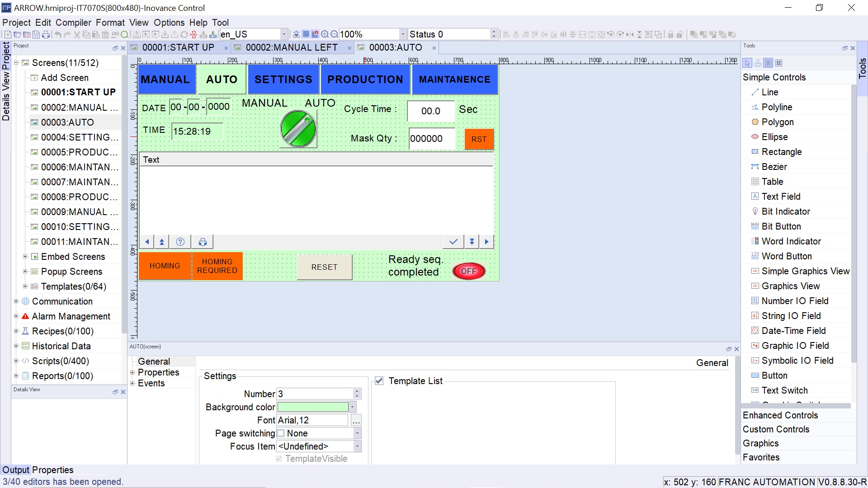Toggle the red OFF indicator switch
The image size is (868, 488).
[469, 271]
